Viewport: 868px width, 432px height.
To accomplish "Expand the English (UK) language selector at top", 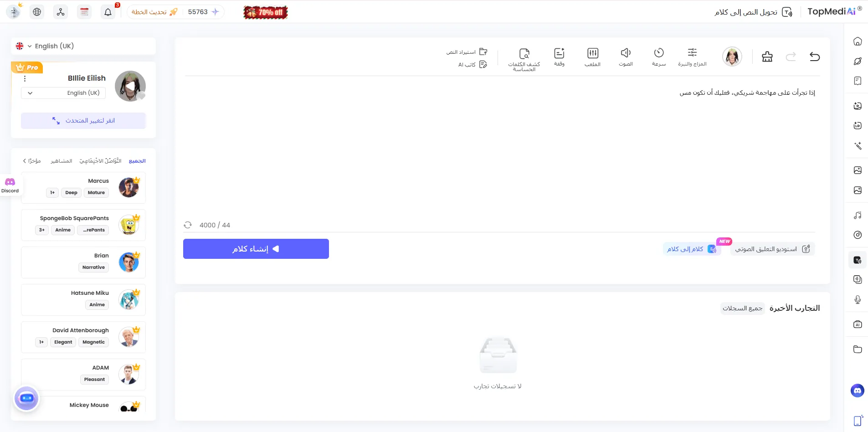I will tap(45, 46).
